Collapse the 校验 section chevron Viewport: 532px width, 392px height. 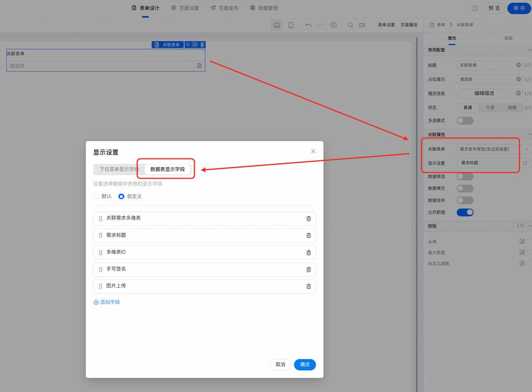pyautogui.click(x=530, y=226)
